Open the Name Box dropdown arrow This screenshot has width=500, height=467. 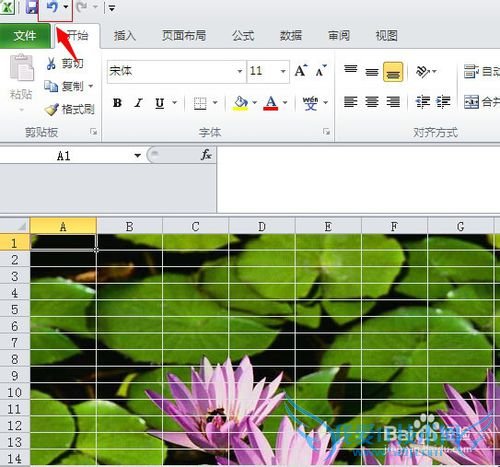pos(137,155)
